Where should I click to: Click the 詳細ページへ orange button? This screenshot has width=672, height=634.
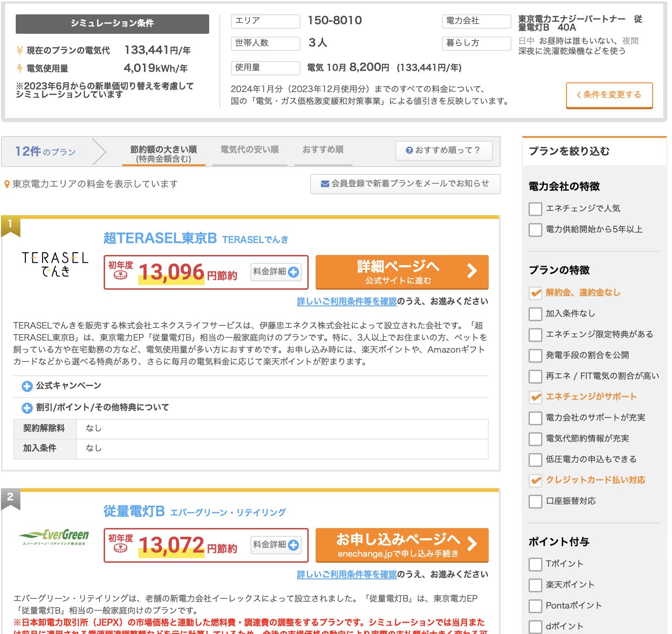tap(402, 272)
